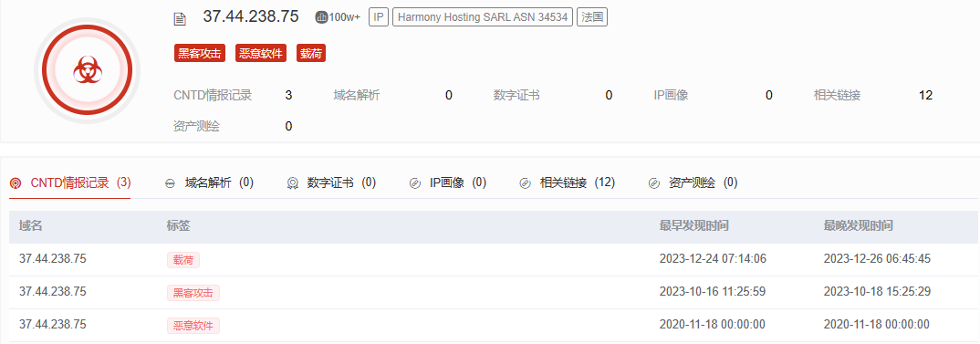
Task: Click the red 黑客攻击 tag in header
Action: tap(200, 53)
